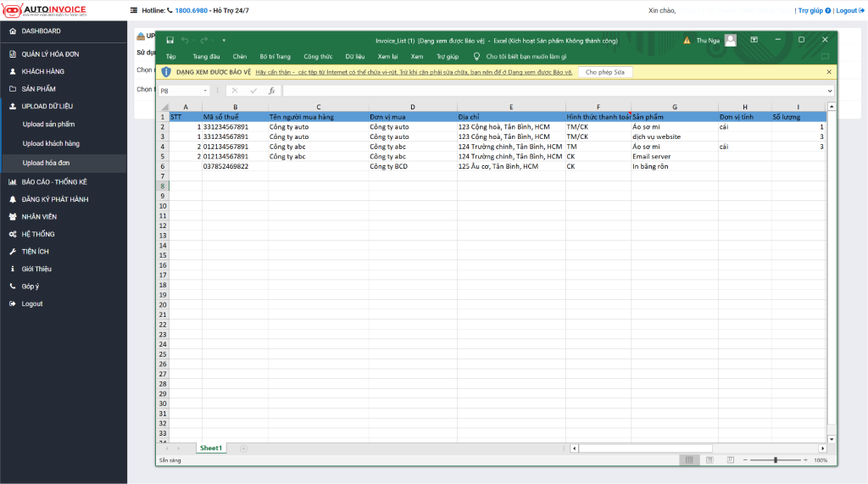
Task: Dismiss the Protected View message bar
Action: click(829, 72)
